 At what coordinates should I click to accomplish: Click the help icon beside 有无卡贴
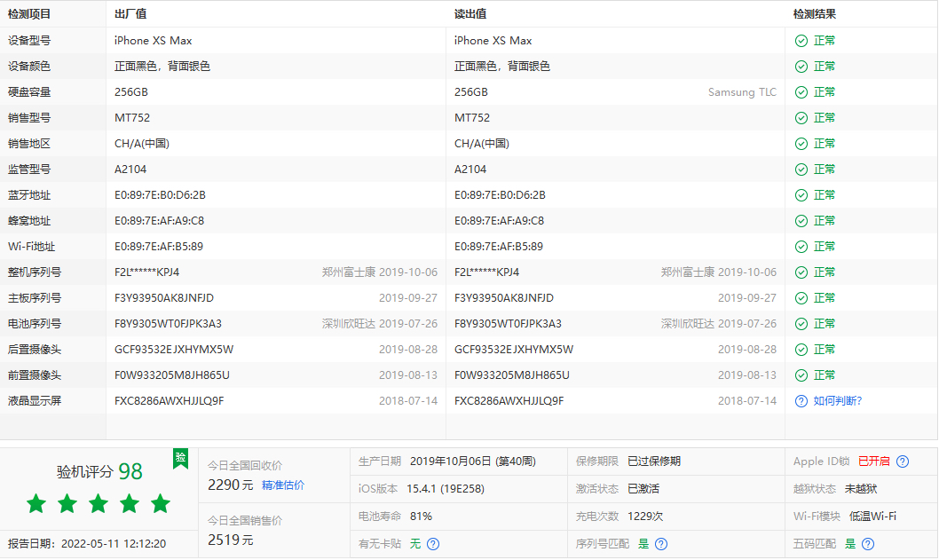click(432, 544)
